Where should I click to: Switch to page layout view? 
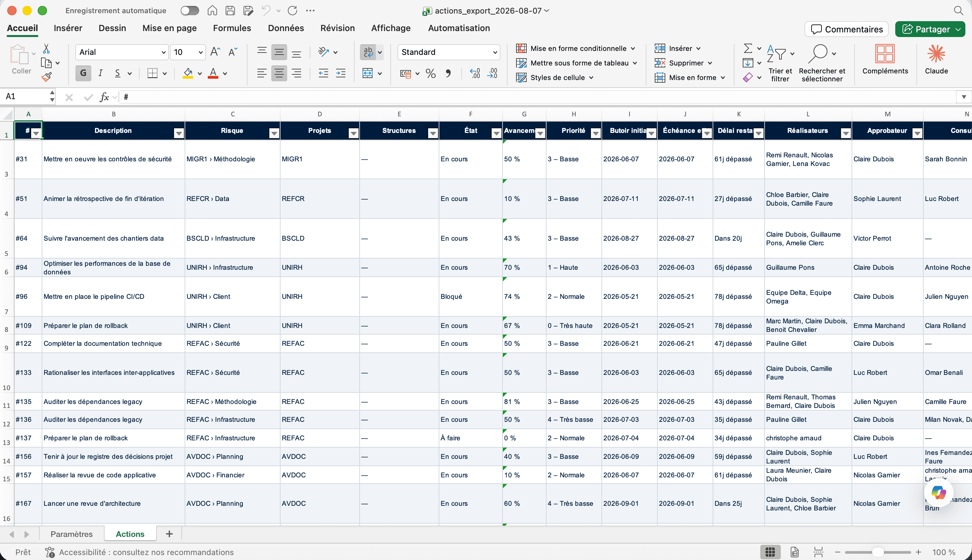point(795,552)
